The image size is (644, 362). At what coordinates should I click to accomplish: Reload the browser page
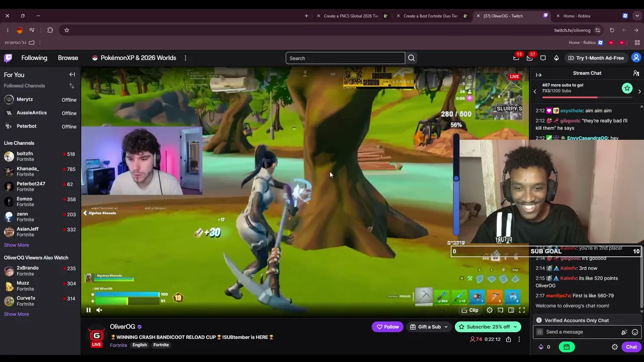(x=612, y=30)
